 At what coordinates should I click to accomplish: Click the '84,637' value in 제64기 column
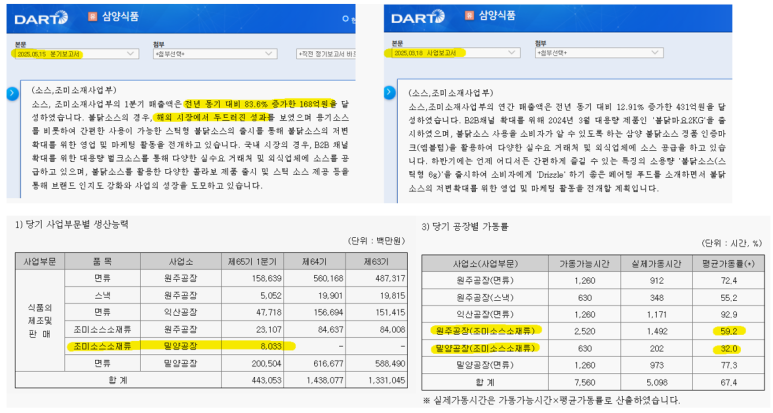(x=330, y=329)
